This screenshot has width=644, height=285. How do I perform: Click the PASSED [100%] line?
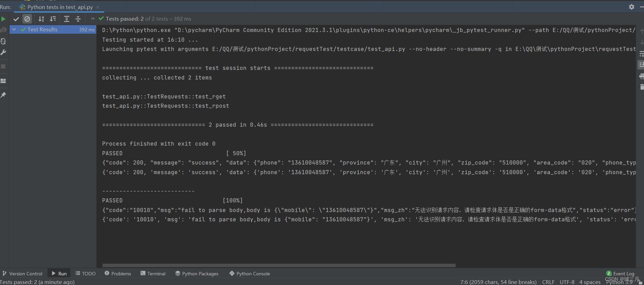172,201
